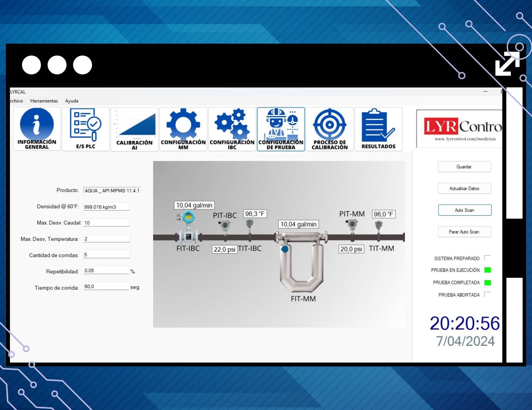Open the Ayuda menu
The height and width of the screenshot is (410, 532).
pyautogui.click(x=71, y=101)
